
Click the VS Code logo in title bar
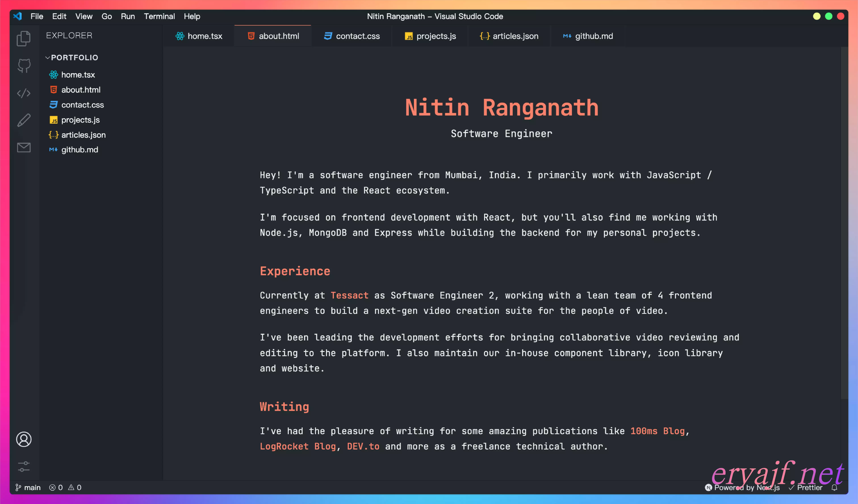click(x=17, y=16)
